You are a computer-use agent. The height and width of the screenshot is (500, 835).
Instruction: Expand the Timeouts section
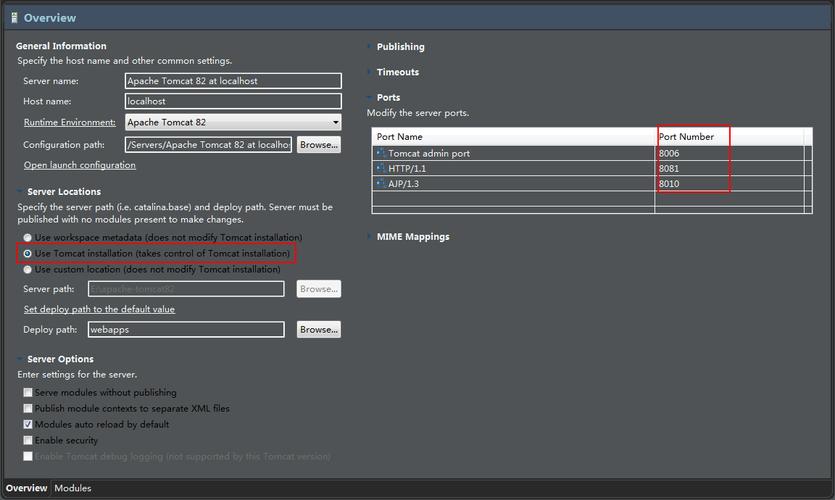click(369, 71)
